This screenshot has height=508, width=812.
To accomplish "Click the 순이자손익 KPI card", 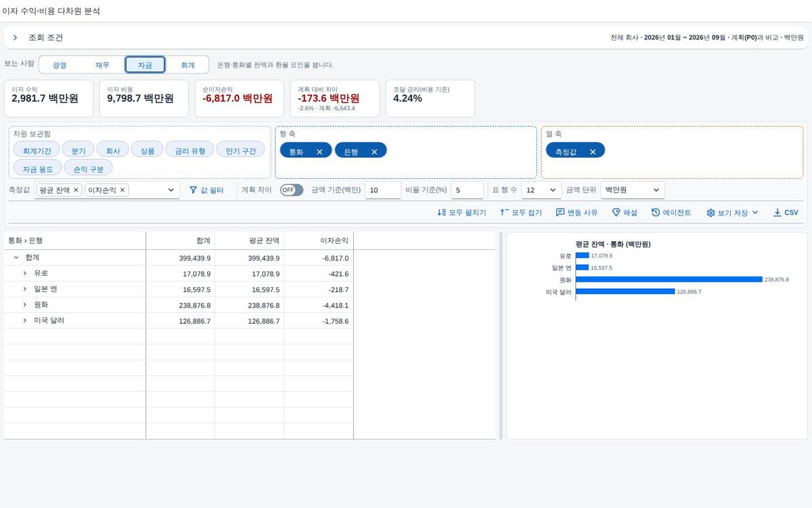I will point(241,98).
